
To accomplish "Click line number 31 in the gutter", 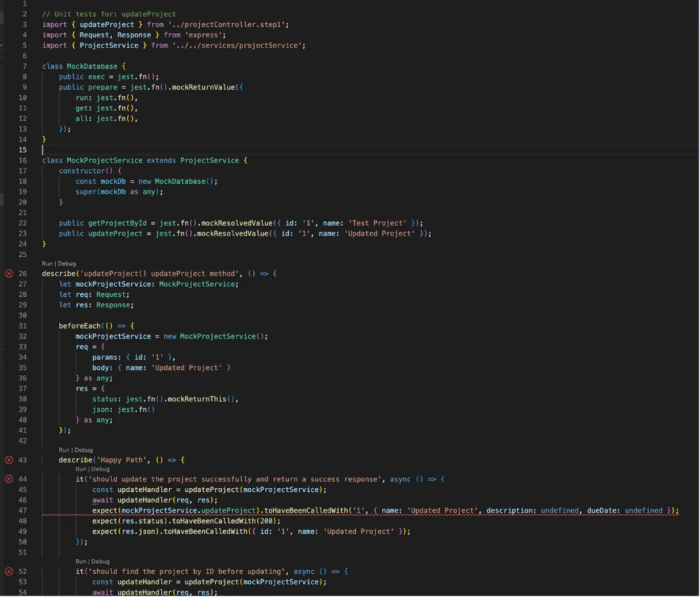I will (22, 326).
